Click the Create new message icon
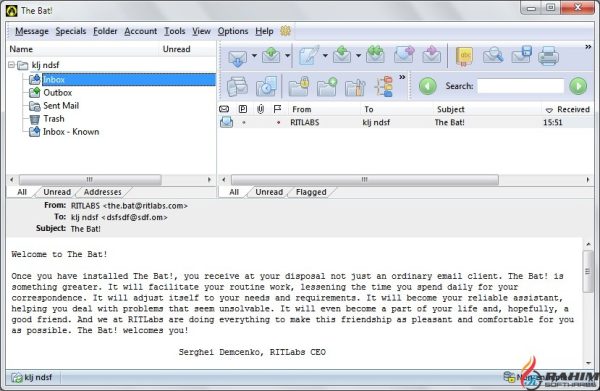 click(x=309, y=56)
